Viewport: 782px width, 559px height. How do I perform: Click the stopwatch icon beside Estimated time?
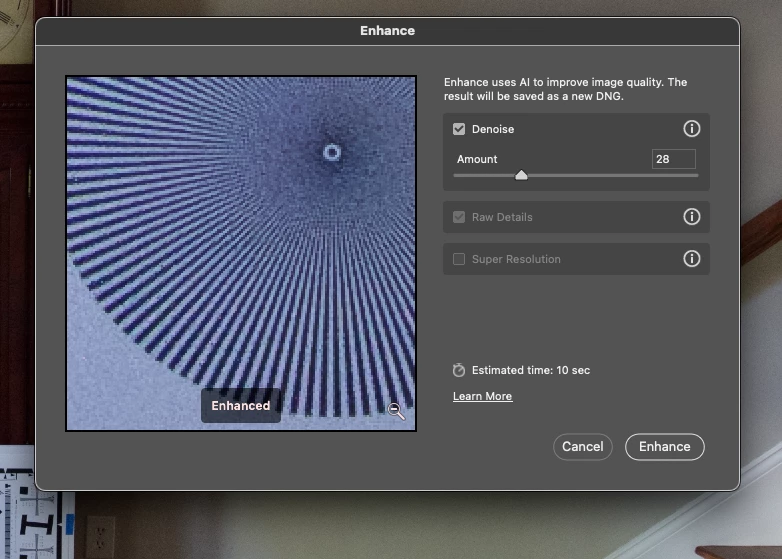(x=458, y=370)
